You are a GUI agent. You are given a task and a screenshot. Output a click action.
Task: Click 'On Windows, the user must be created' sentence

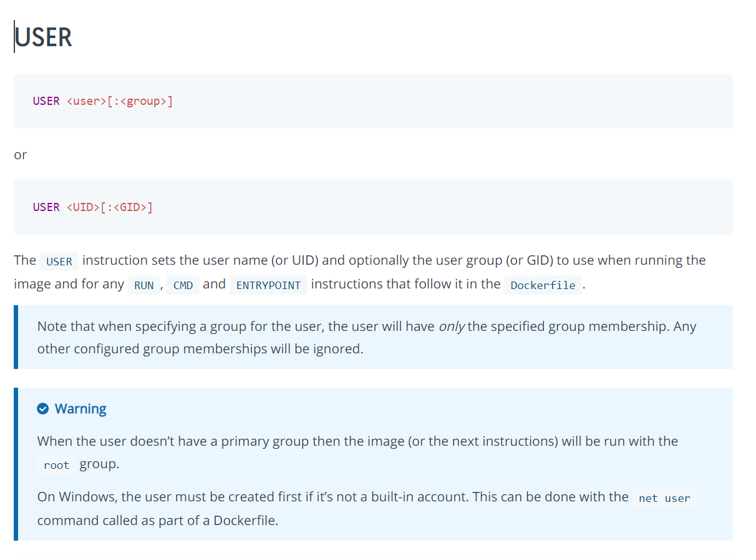point(333,497)
